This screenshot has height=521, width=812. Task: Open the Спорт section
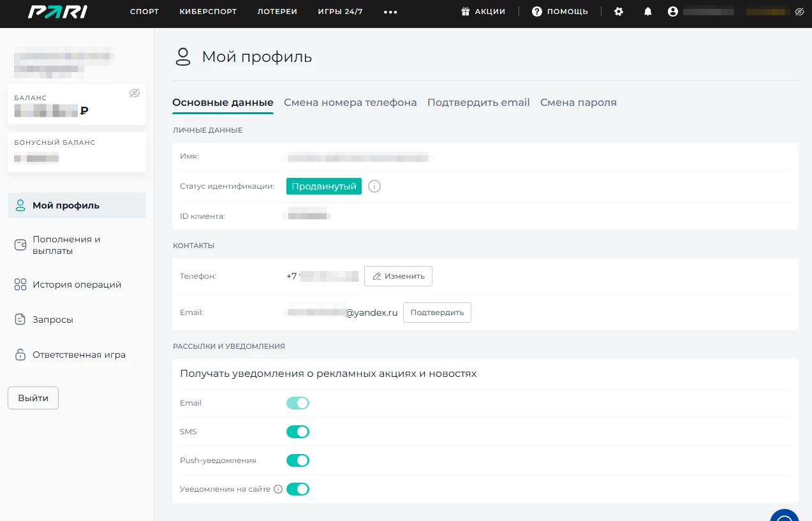[144, 11]
